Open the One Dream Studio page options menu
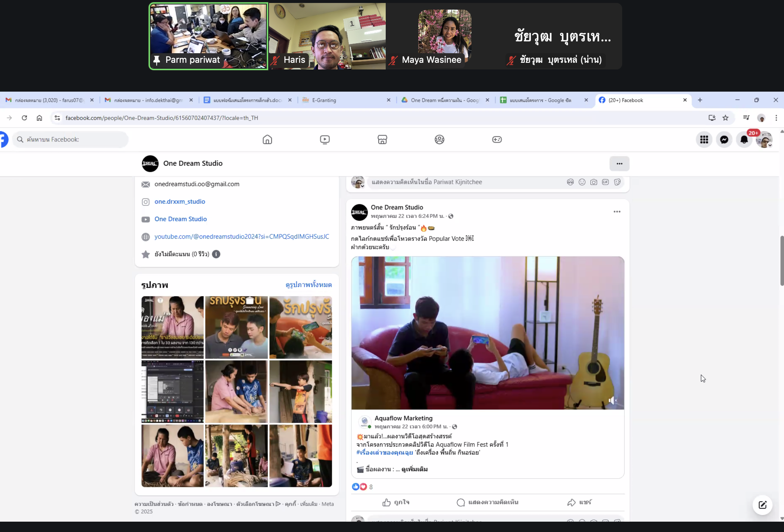The image size is (784, 532). [x=620, y=164]
